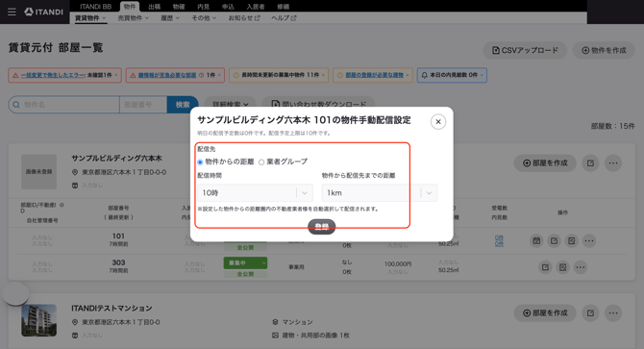The height and width of the screenshot is (349, 644).
Task: Expand the 詳細検索 options
Action: tap(230, 105)
